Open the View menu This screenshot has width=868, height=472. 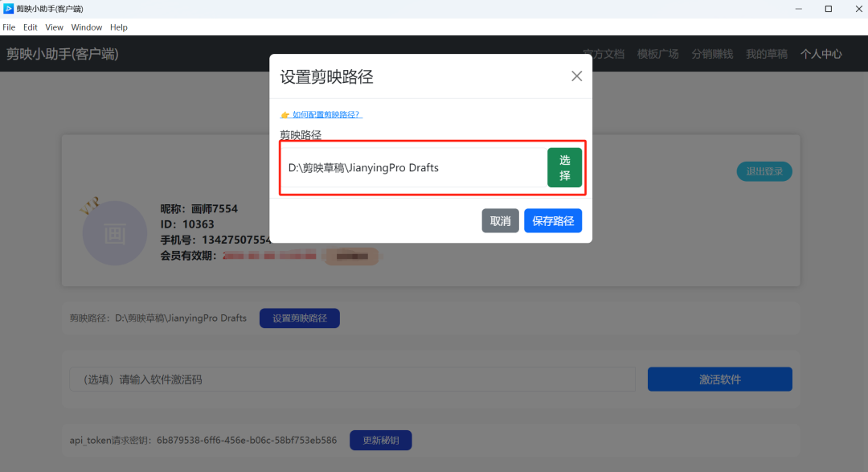pos(54,27)
